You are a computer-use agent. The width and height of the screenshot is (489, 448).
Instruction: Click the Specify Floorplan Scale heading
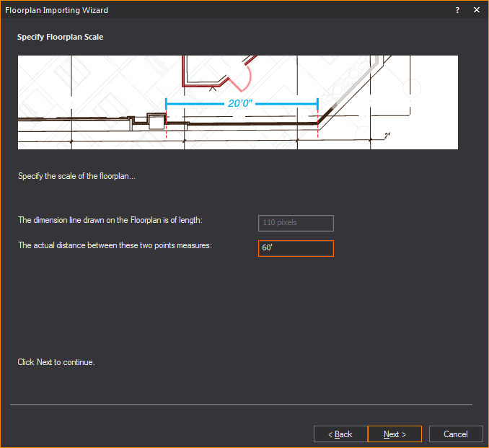pos(60,37)
